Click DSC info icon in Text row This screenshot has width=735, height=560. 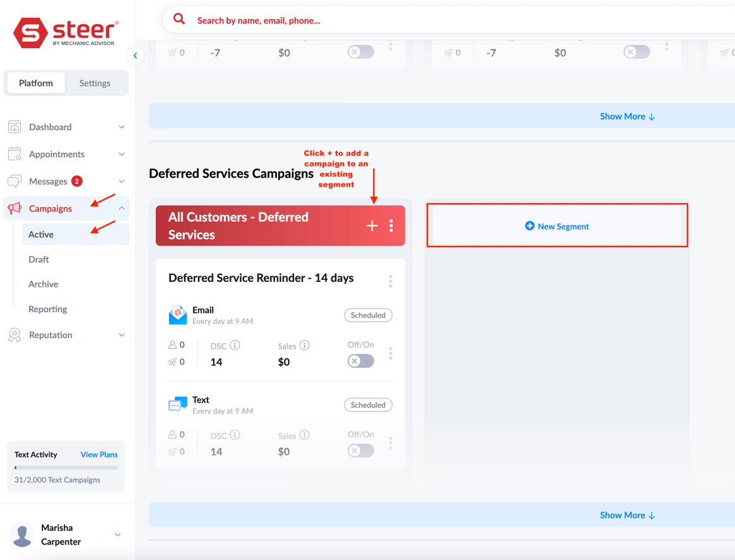tap(235, 435)
